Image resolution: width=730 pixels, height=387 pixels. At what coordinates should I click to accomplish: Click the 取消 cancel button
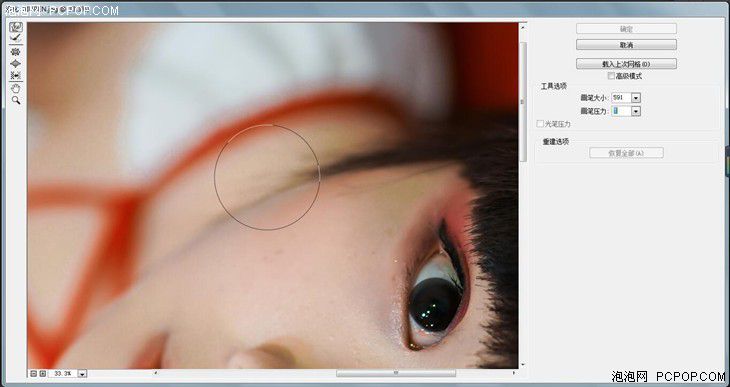(626, 45)
